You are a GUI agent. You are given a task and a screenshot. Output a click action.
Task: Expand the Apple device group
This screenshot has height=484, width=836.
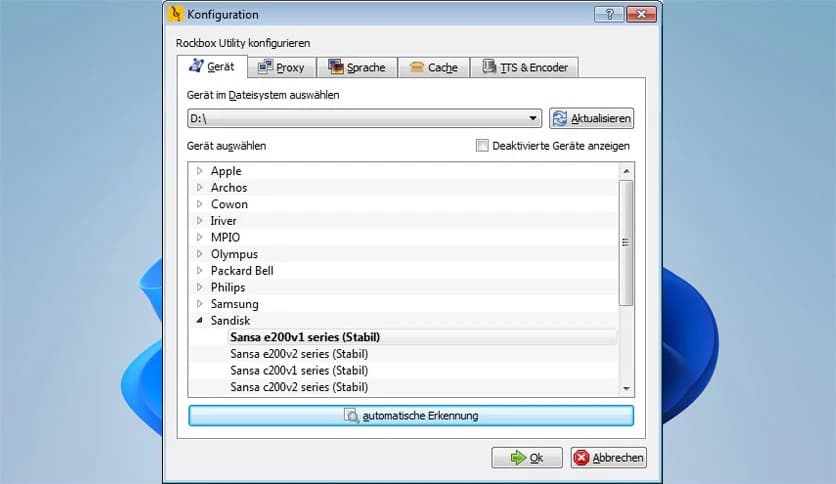click(199, 171)
